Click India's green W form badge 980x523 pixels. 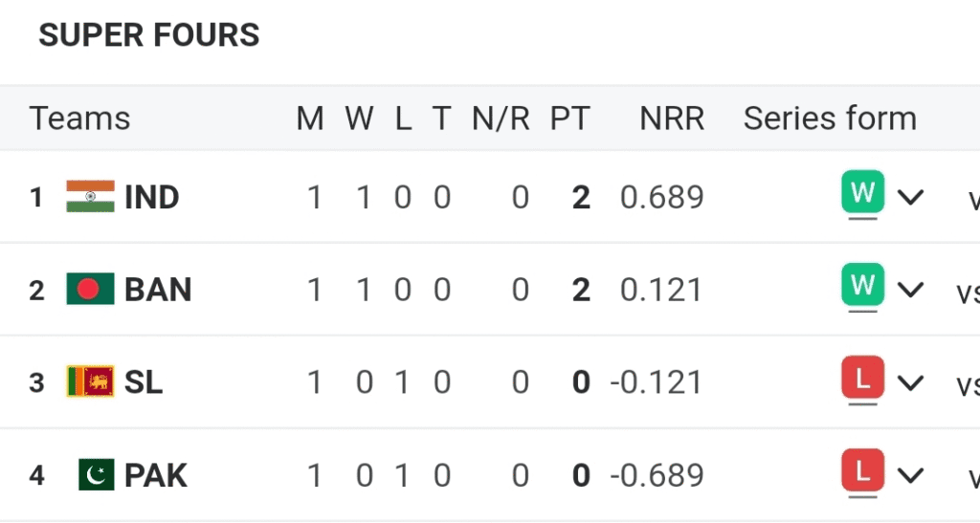pos(862,192)
